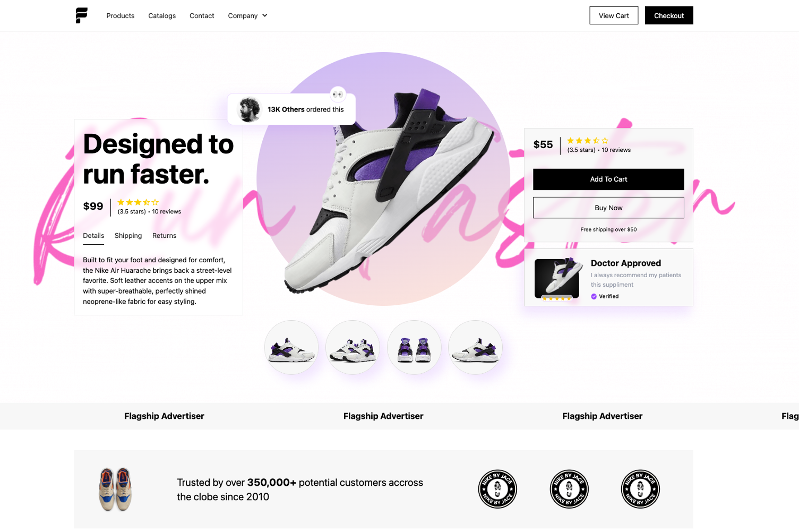Click the first Nike By Jace badge

(x=497, y=489)
